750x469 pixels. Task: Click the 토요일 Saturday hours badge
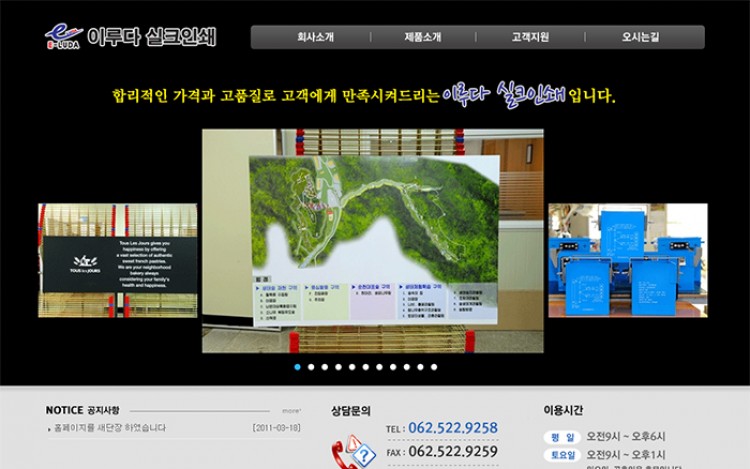point(560,454)
